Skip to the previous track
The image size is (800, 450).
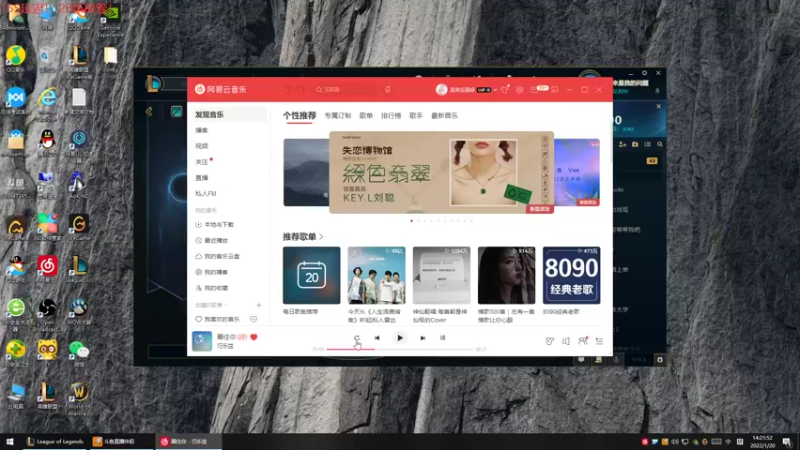(377, 338)
